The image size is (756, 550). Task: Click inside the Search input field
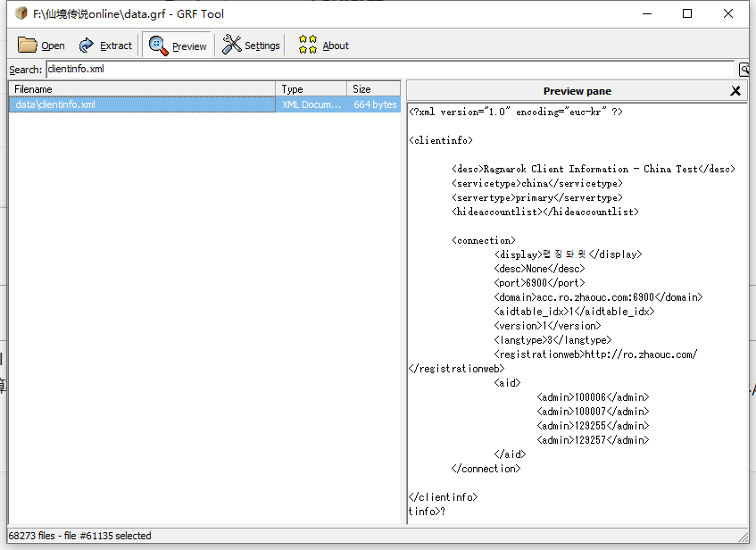pos(179,69)
